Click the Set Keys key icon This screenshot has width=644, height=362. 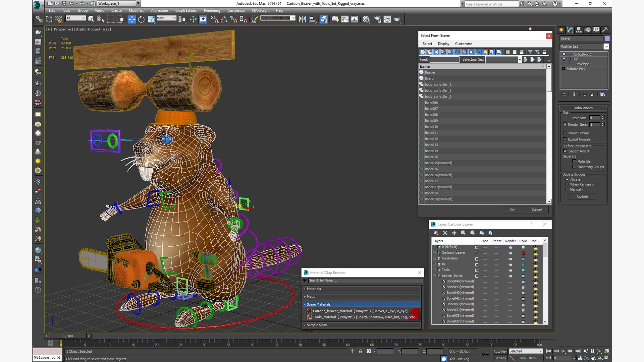coord(485,354)
